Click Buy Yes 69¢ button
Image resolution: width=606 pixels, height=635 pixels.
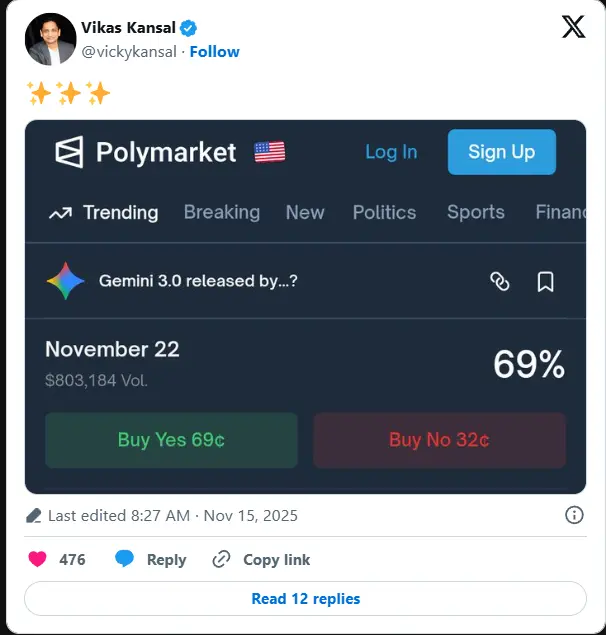click(171, 440)
